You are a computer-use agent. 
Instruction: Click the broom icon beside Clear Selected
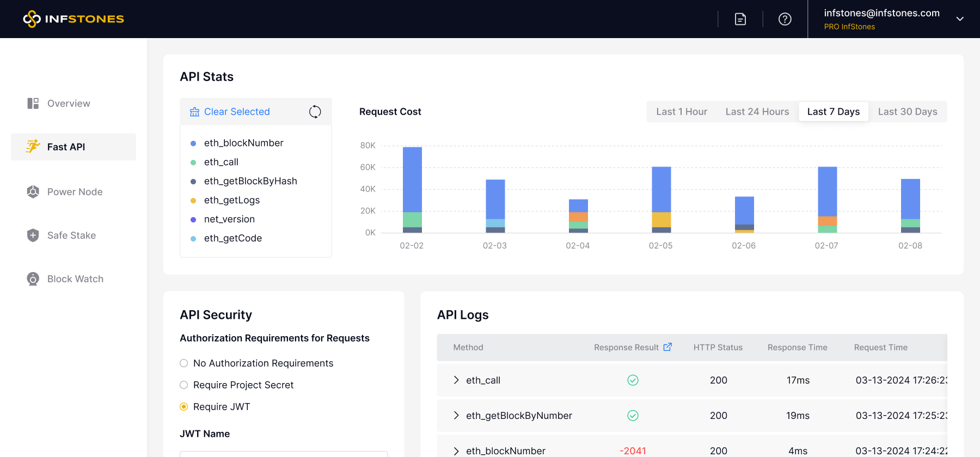pyautogui.click(x=194, y=112)
